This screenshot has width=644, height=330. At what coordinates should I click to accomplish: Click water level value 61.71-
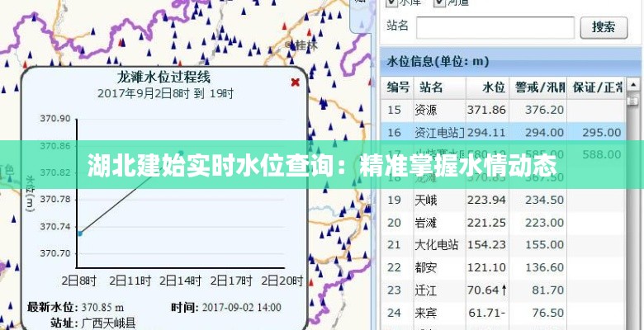(487, 313)
